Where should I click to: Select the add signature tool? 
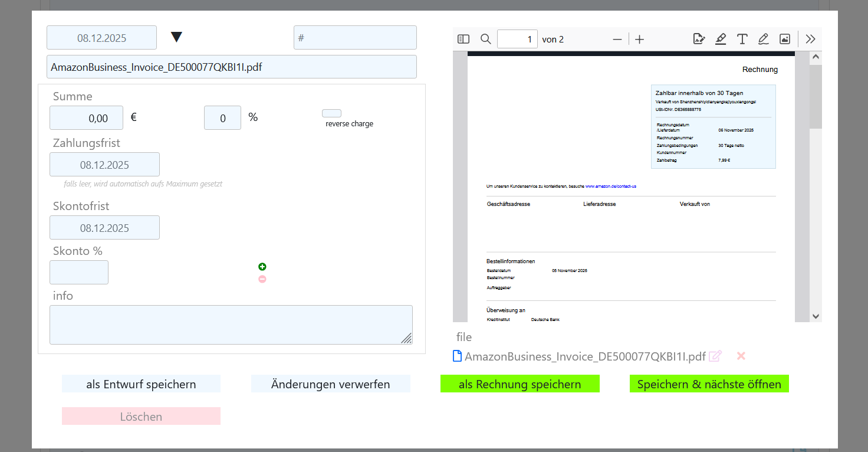pyautogui.click(x=699, y=39)
